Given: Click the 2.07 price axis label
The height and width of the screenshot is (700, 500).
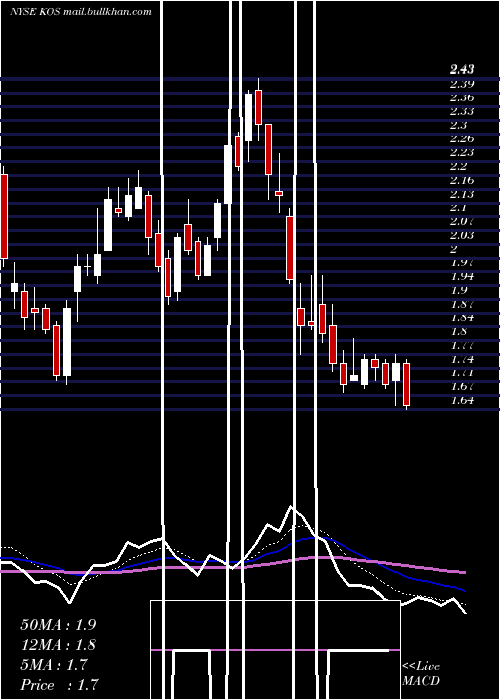Looking at the screenshot, I should (462, 221).
